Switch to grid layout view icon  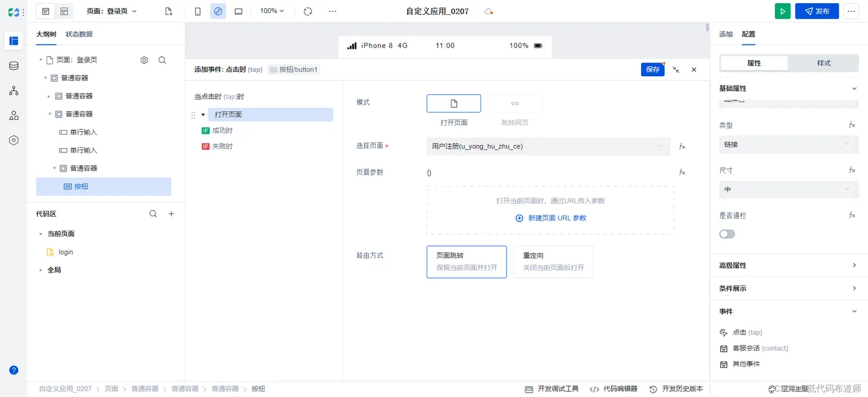click(64, 11)
